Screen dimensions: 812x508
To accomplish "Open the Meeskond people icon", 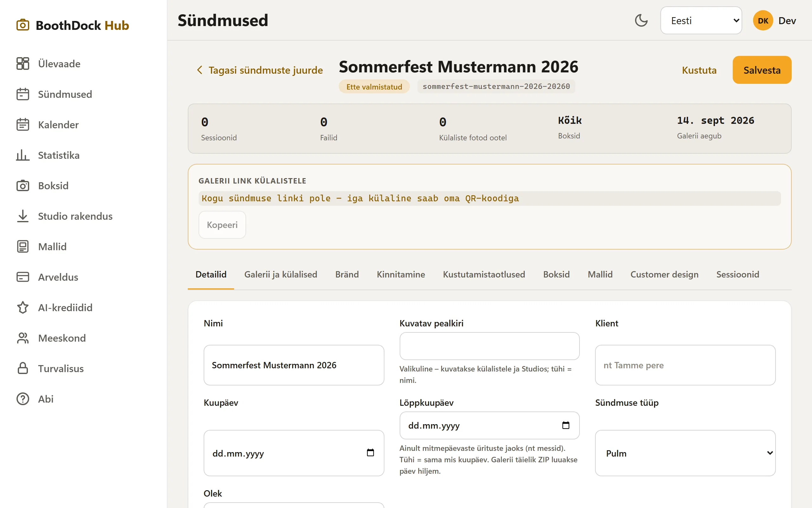I will (x=23, y=338).
